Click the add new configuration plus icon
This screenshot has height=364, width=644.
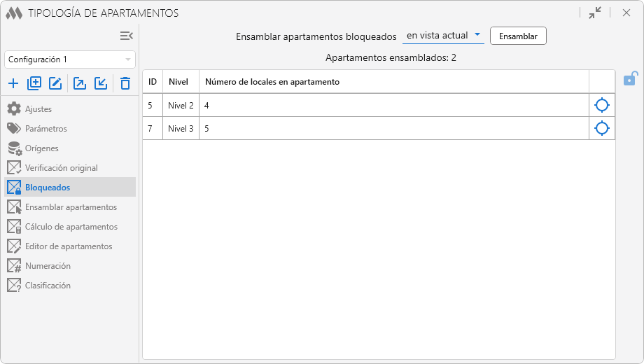[x=13, y=84]
